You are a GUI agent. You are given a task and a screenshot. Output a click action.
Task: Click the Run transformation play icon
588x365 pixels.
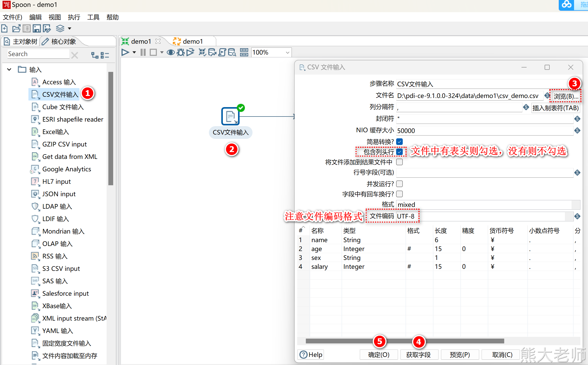tap(125, 53)
